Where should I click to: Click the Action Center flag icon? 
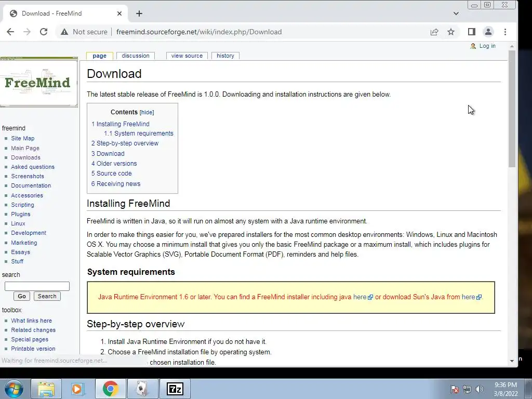455,389
